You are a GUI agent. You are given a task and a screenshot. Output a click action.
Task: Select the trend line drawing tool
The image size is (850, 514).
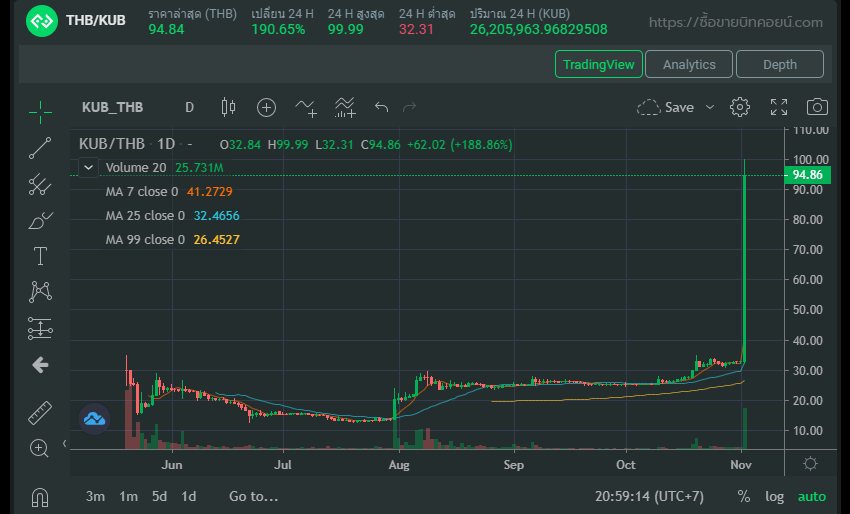(40, 148)
